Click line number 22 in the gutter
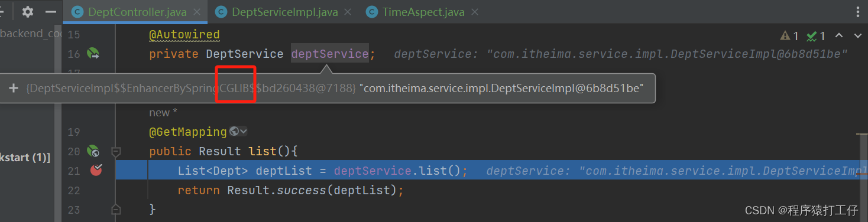The image size is (868, 222). coord(73,190)
